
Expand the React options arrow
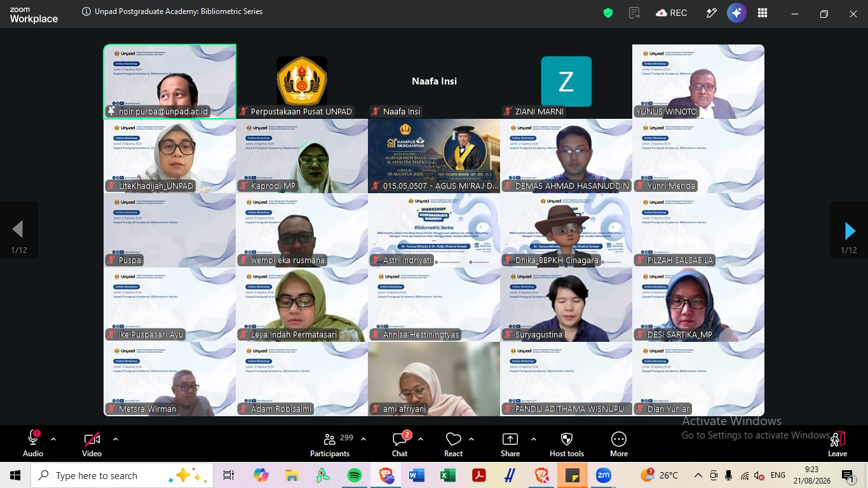471,439
